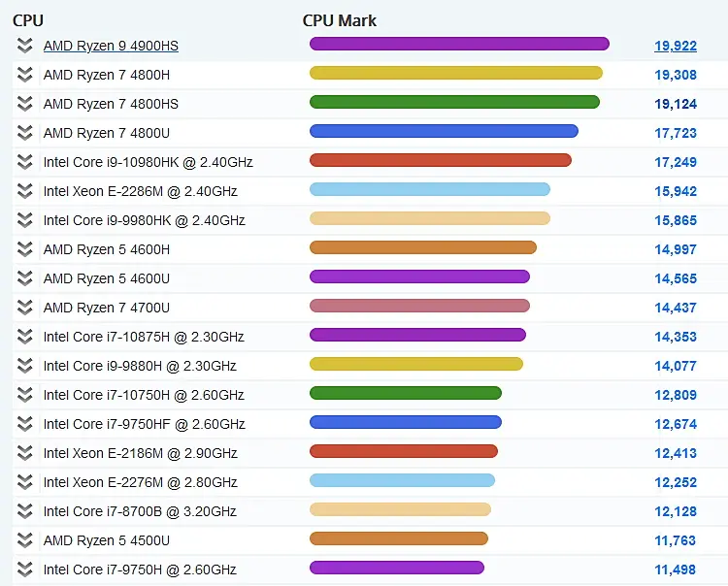This screenshot has height=586, width=728.
Task: Open Intel Xeon E-2286M @ 2.40GHz link
Action: [x=140, y=191]
